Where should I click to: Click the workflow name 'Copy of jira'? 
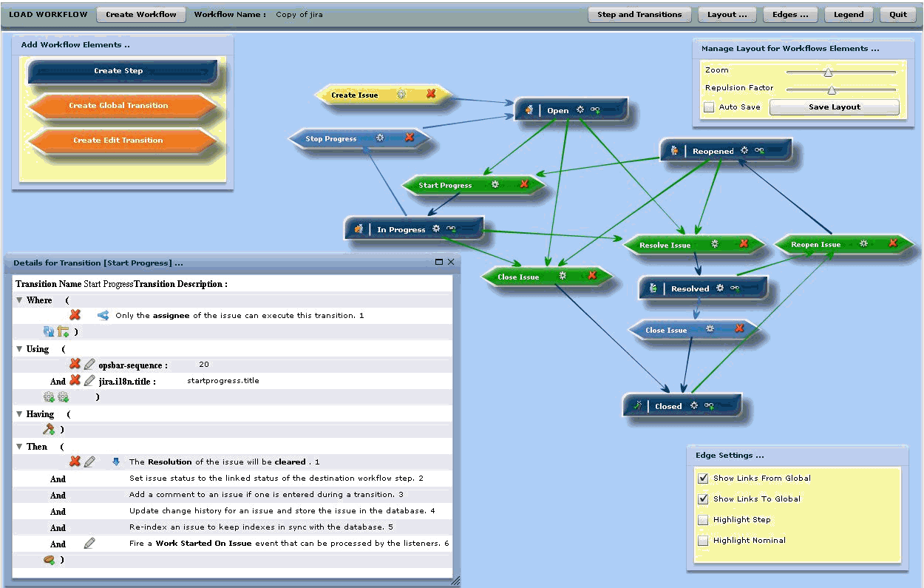tap(299, 14)
